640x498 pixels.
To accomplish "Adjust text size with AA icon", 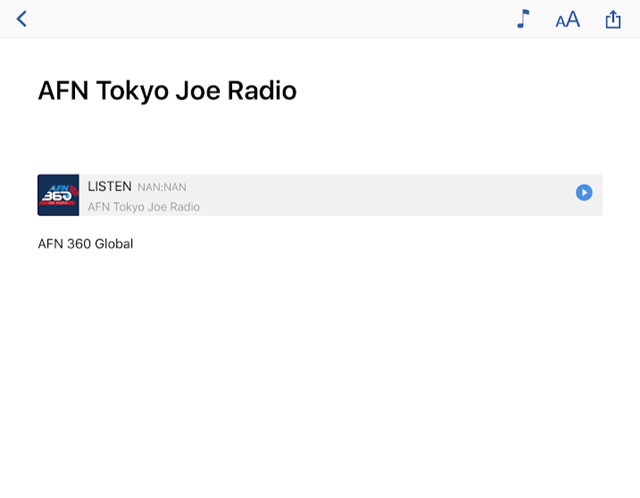I will [x=567, y=19].
